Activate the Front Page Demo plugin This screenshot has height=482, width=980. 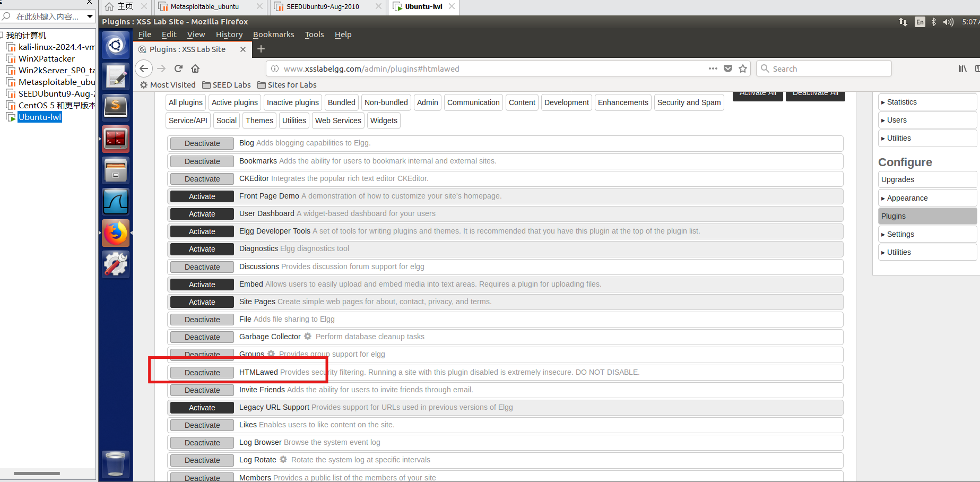point(202,196)
